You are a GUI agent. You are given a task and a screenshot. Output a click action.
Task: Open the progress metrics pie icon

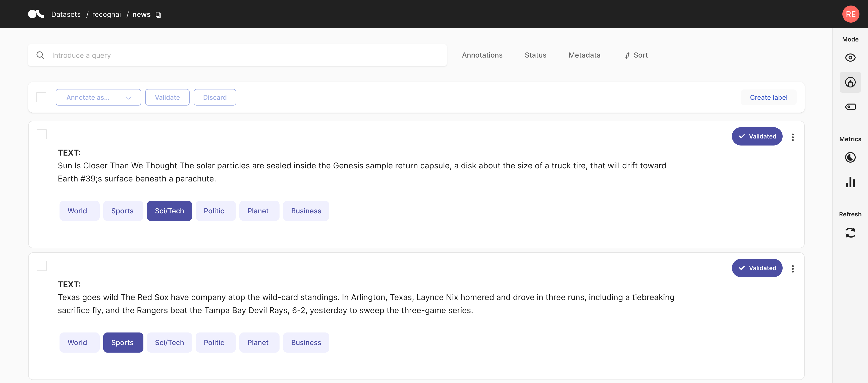click(x=850, y=158)
